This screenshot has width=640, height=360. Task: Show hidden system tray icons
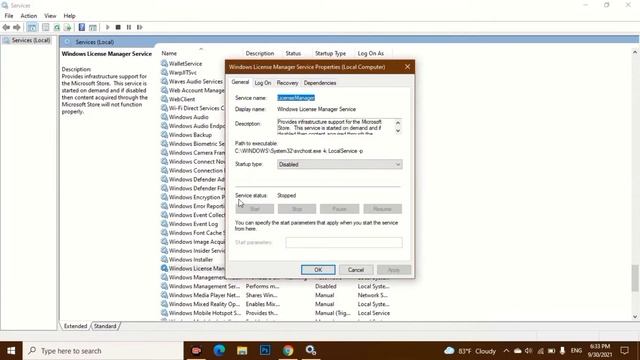click(x=506, y=351)
